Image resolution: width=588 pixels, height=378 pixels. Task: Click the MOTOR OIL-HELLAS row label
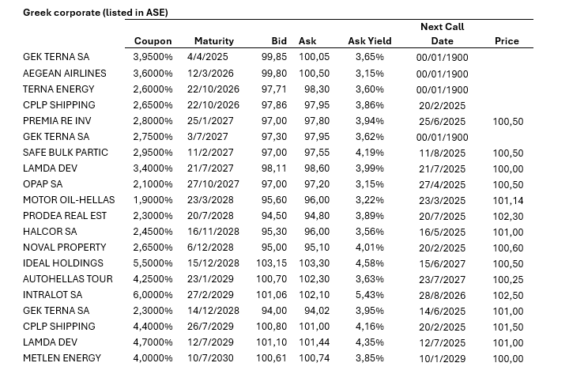click(x=70, y=200)
